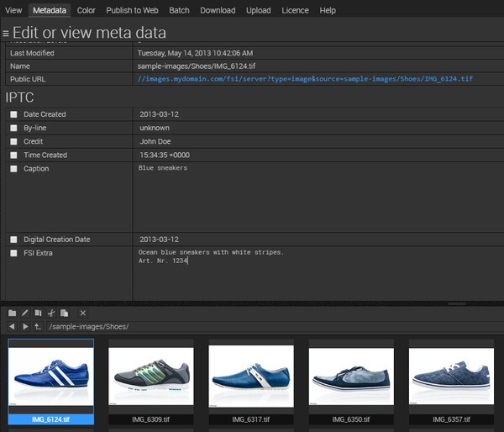The height and width of the screenshot is (432, 504).
Task: Click the rename pencil icon
Action: (x=25, y=313)
